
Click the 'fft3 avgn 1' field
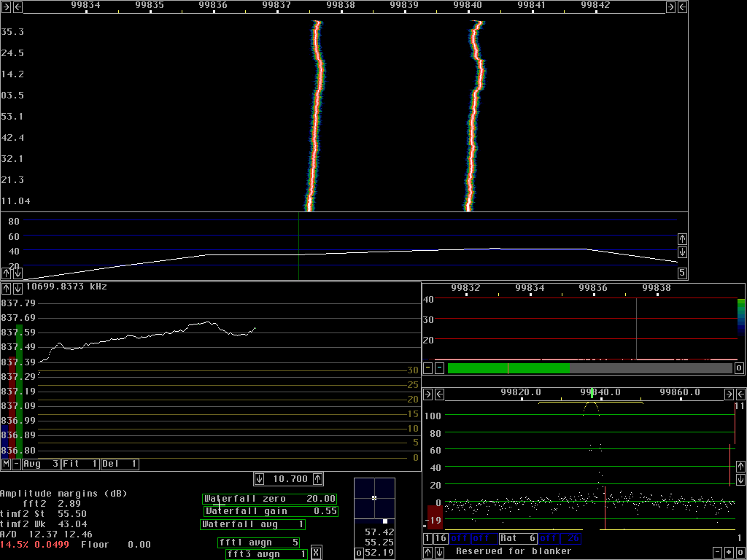point(267,554)
